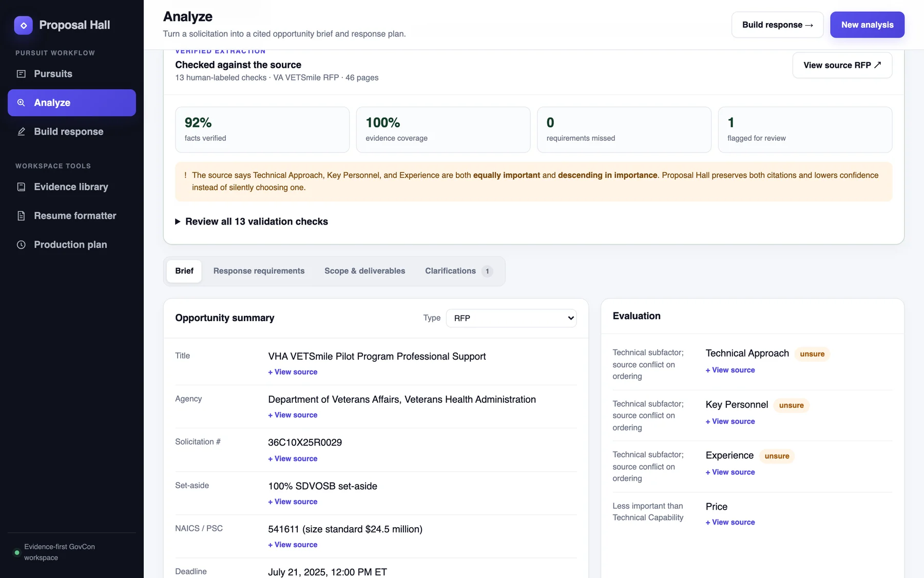
Task: Click the Proposal Hall logo icon
Action: [23, 25]
